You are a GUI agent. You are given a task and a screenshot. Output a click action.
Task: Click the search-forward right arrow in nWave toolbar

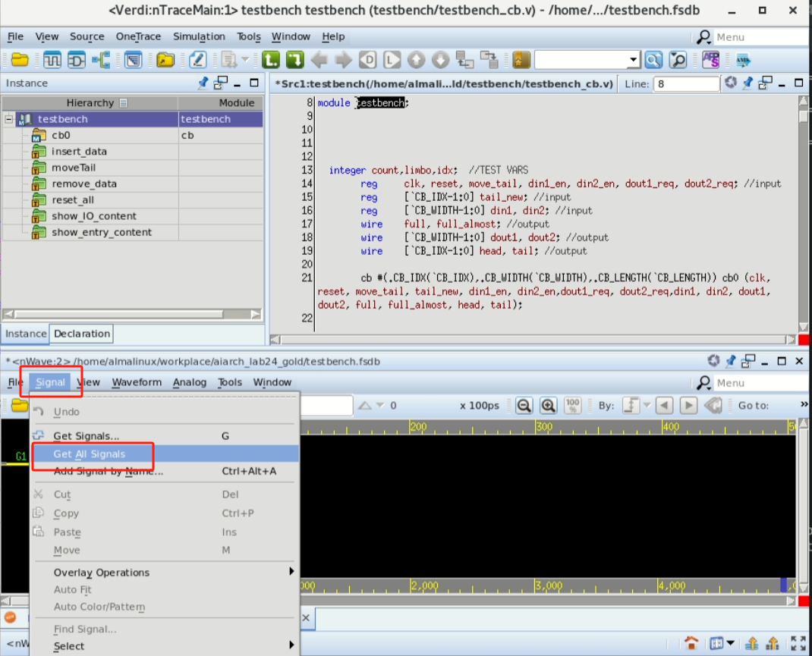pos(688,406)
